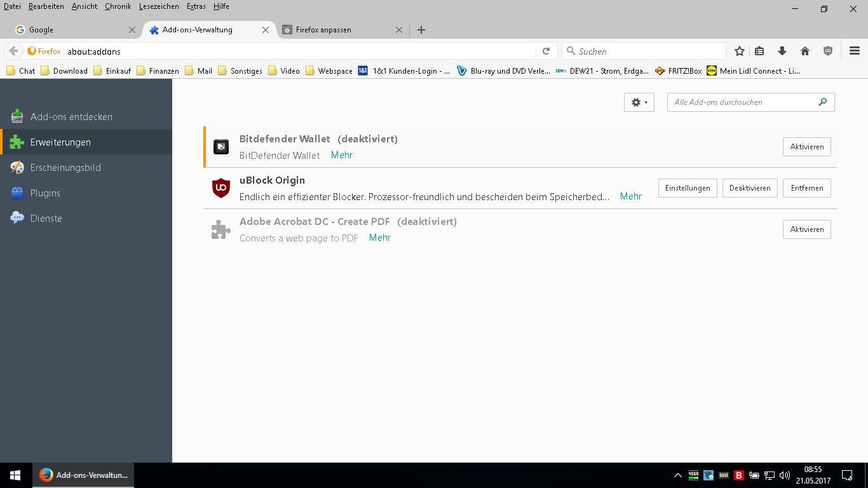Focus the Alle Add-ons durchsuchen field
This screenshot has height=488, width=868.
[750, 102]
